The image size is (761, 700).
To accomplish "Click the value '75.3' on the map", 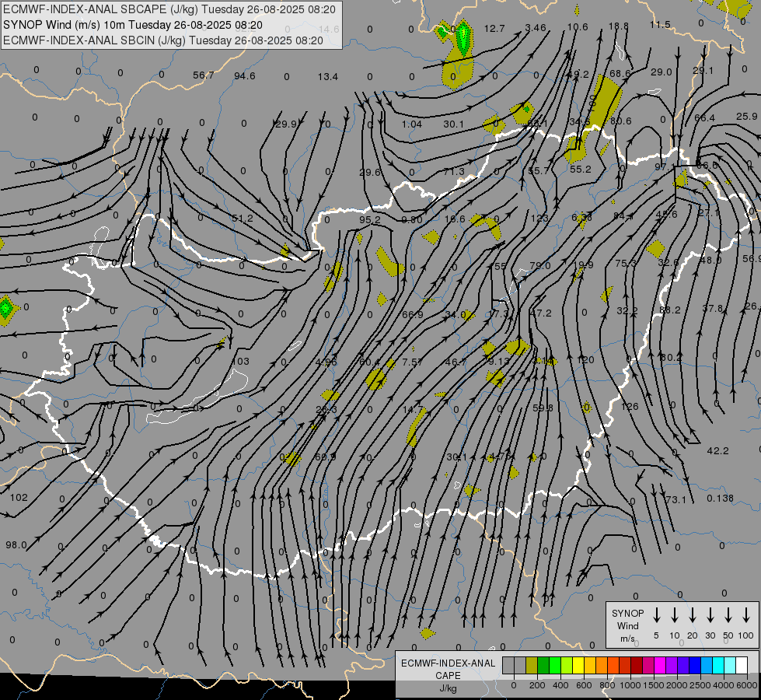I will tap(625, 263).
